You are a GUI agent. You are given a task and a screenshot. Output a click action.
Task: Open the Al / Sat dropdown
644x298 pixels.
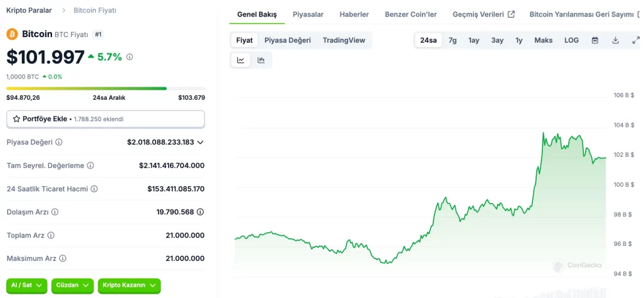coord(27,285)
